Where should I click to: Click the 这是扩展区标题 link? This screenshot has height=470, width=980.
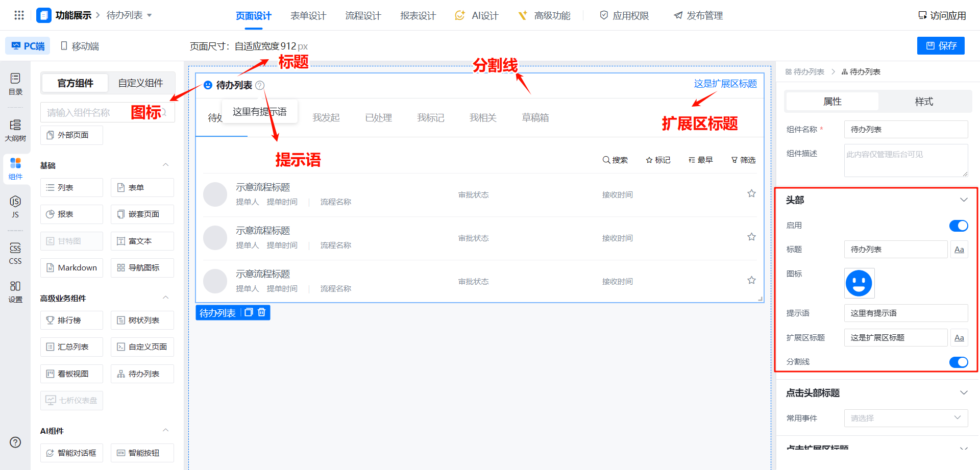725,84
